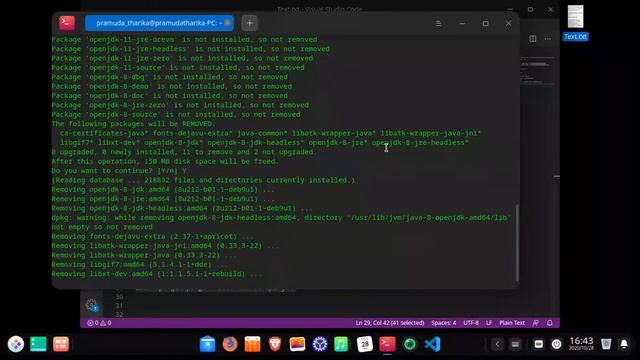This screenshot has height=360, width=640.
Task: Click 'The following packages will be REMOVED' line
Action: coord(133,124)
